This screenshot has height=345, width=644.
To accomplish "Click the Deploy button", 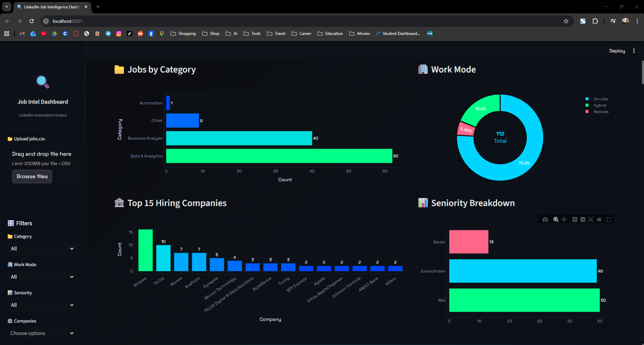I will [x=617, y=51].
